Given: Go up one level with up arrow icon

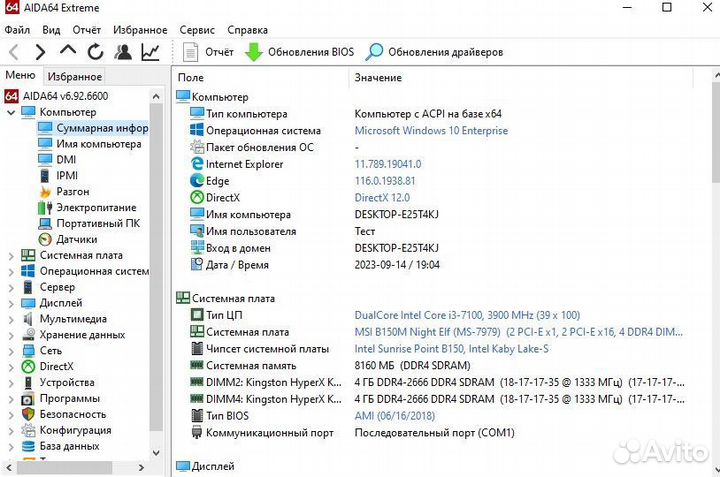Looking at the screenshot, I should [68, 51].
